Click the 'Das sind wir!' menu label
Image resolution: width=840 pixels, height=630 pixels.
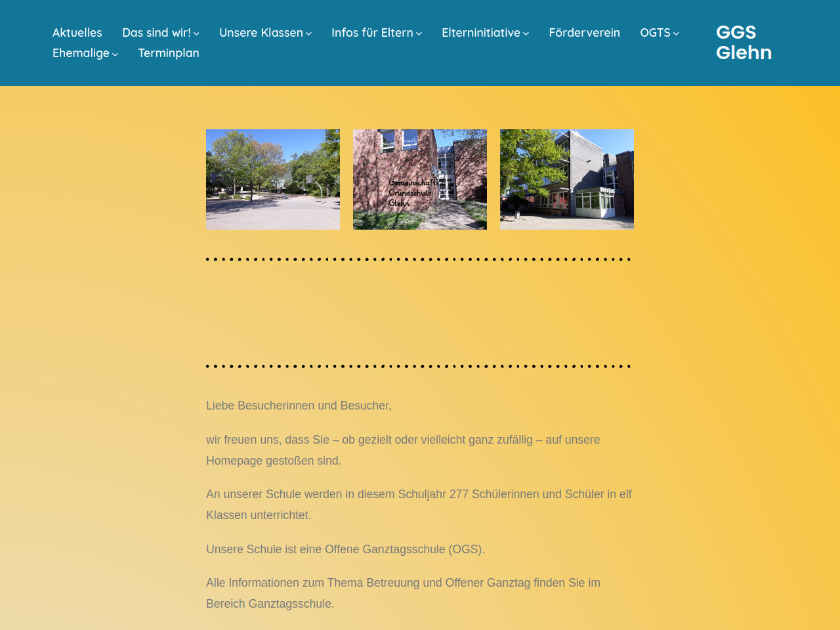(156, 33)
